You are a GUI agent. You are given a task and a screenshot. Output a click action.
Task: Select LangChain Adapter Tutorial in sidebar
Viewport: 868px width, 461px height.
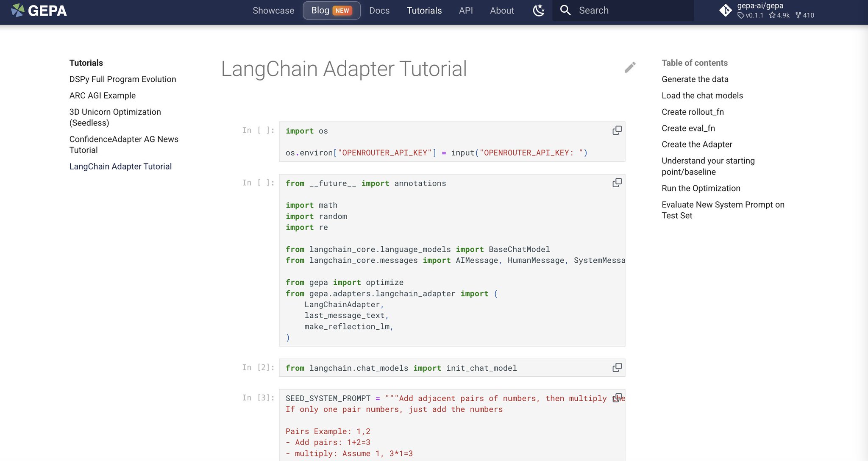pyautogui.click(x=120, y=167)
